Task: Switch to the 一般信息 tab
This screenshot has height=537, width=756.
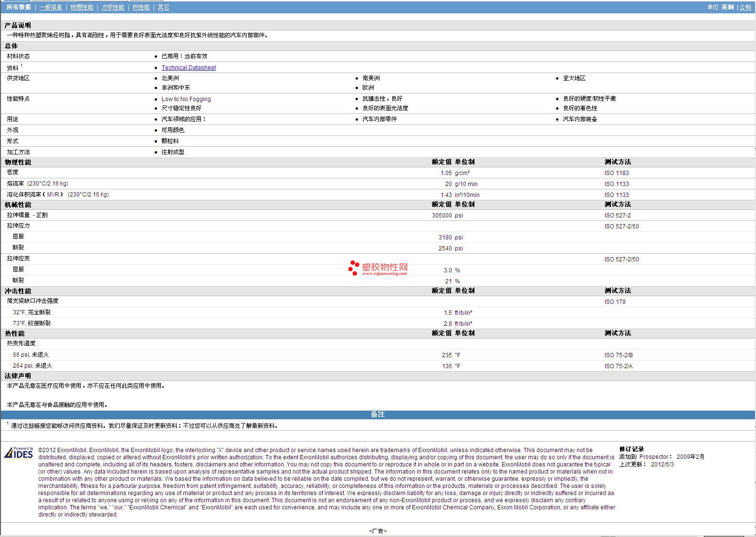Action: (51, 7)
